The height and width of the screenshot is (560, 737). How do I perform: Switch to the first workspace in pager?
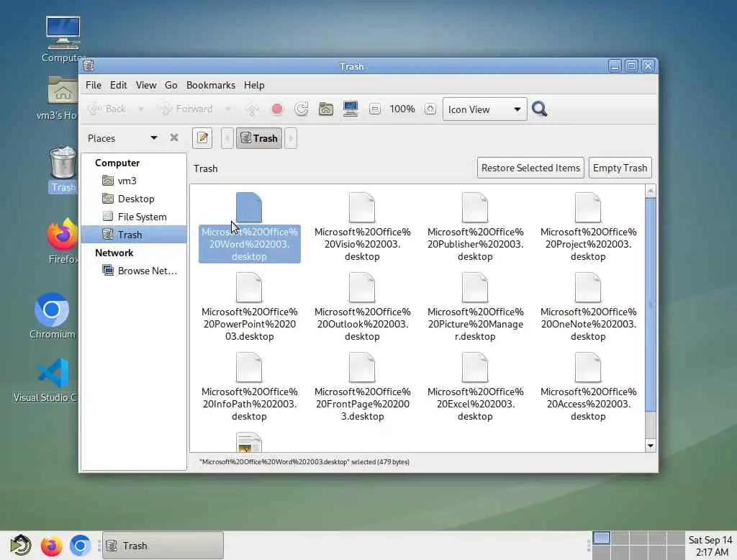point(602,538)
